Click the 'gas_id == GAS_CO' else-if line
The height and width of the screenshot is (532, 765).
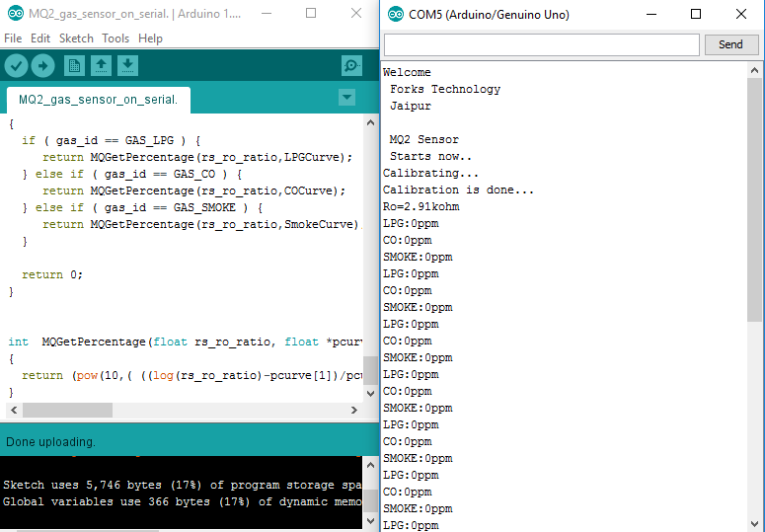tap(131, 174)
